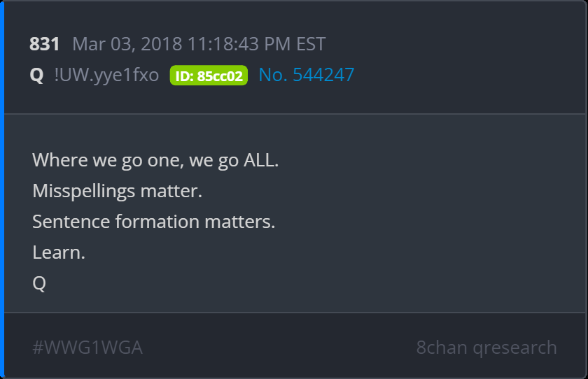Image resolution: width=588 pixels, height=379 pixels.
Task: Click the word ALL in first line
Action: pos(261,160)
